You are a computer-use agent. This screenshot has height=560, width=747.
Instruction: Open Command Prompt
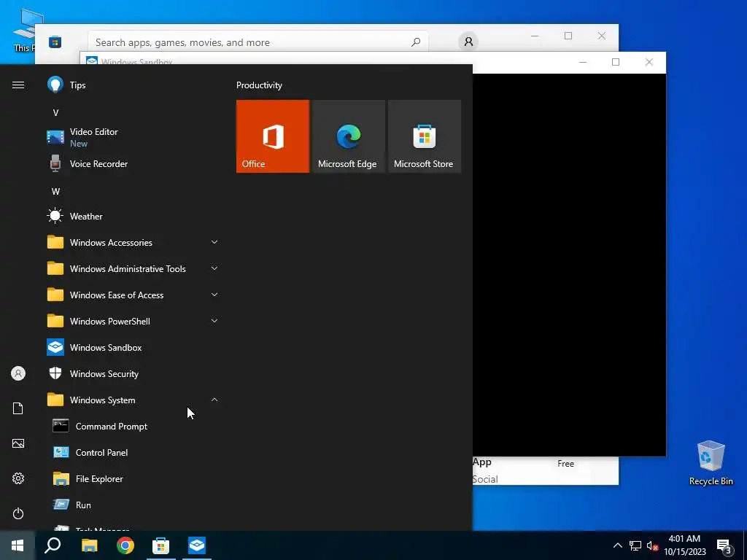tap(133, 426)
